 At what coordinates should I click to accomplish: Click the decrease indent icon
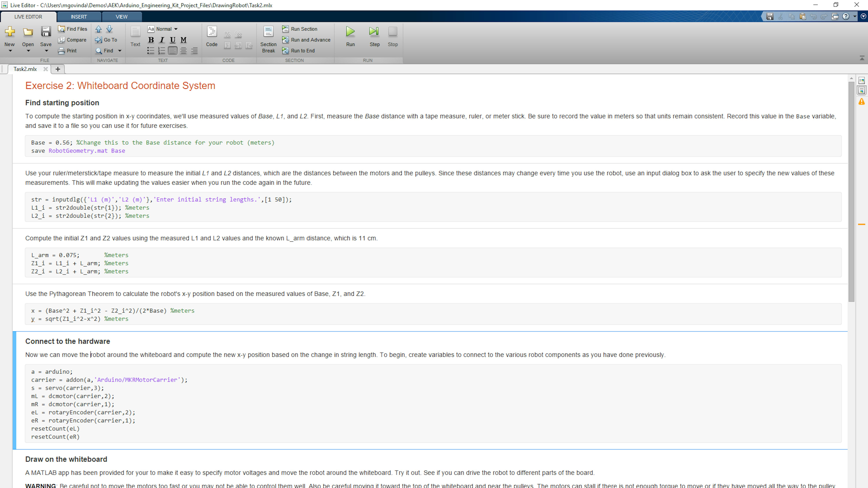click(249, 45)
